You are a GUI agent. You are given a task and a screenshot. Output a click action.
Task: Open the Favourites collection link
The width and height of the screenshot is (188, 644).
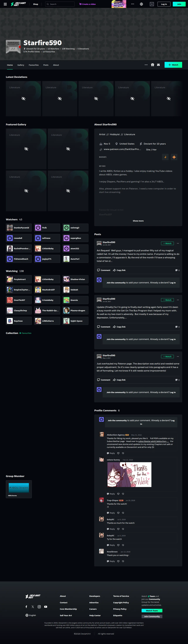tap(25, 333)
